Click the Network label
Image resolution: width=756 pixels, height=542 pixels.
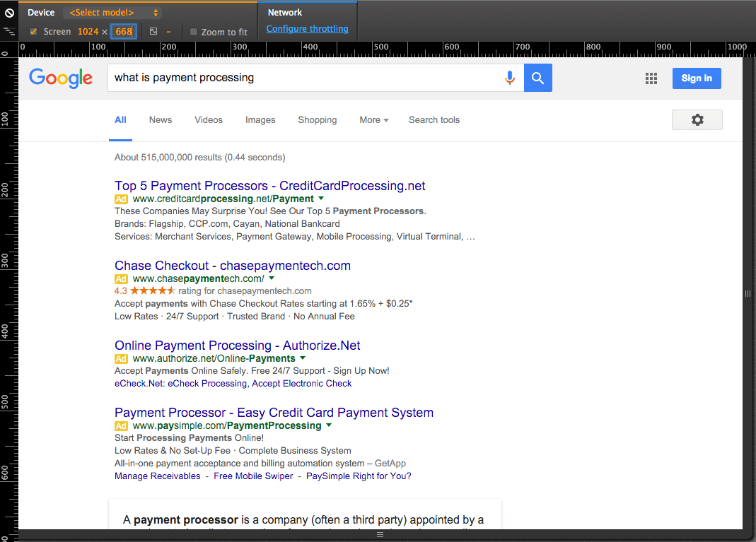(x=285, y=13)
